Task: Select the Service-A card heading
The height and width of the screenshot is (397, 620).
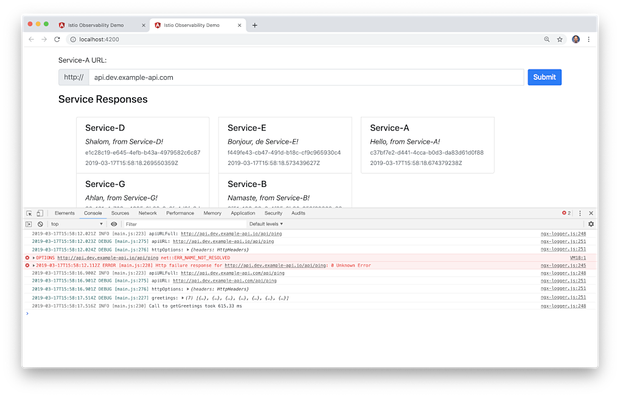Action: point(389,128)
